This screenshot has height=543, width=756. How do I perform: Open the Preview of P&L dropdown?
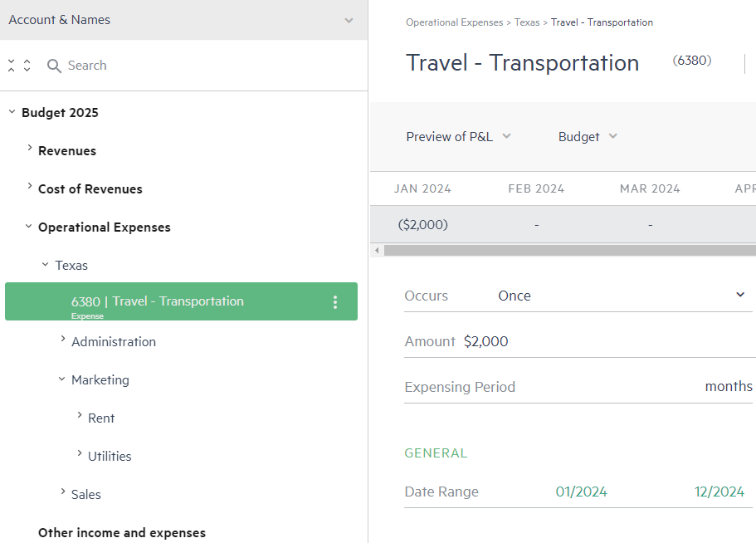coord(458,136)
